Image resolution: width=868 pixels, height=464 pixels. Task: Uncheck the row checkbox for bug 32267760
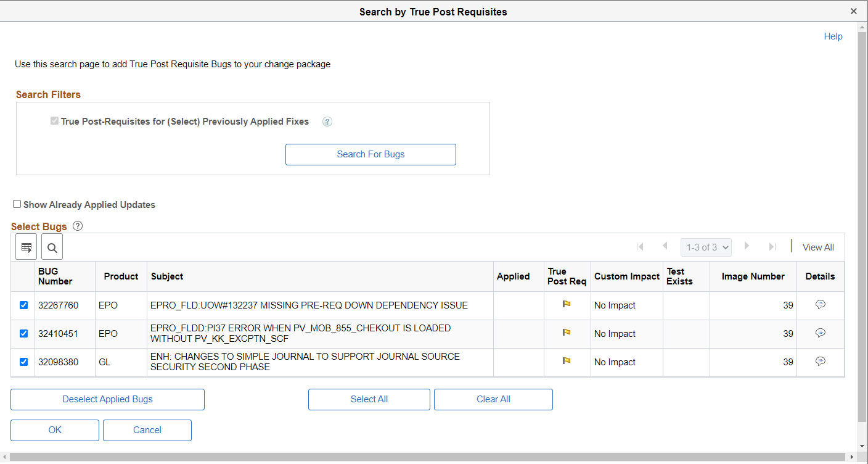[x=23, y=305]
